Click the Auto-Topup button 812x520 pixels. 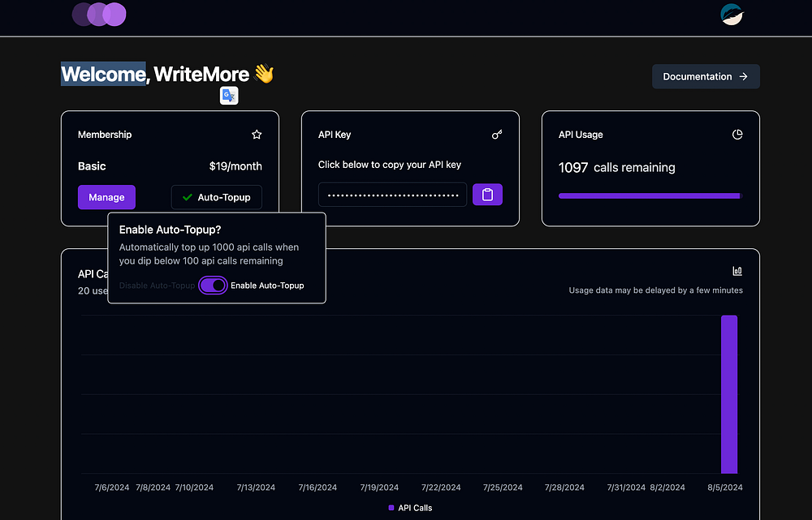(217, 197)
